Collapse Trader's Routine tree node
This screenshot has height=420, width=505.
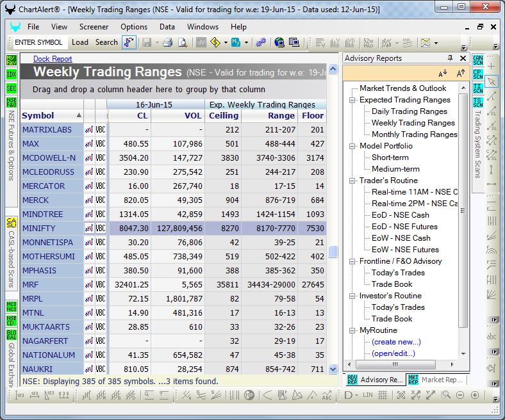(x=352, y=181)
